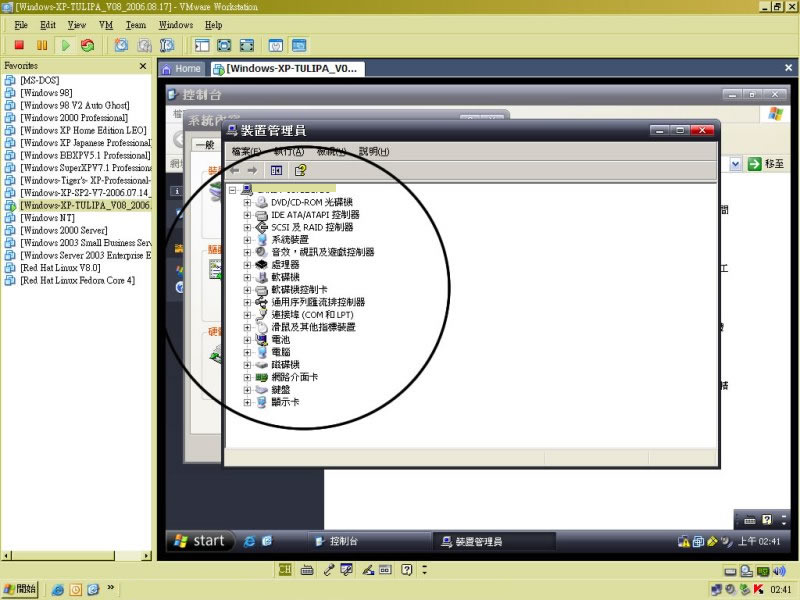This screenshot has height=600, width=800.
Task: Click the VMware Reset icon
Action: click(x=88, y=45)
